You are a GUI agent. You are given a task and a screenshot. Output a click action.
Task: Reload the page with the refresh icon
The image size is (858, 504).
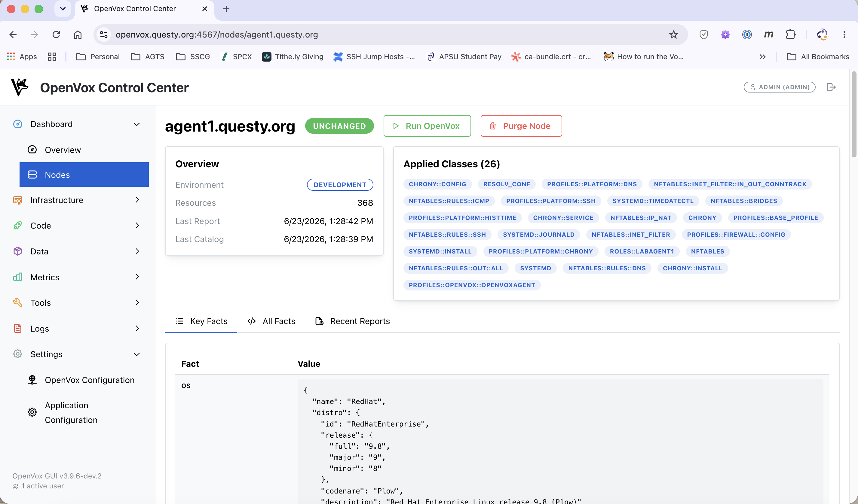(56, 34)
